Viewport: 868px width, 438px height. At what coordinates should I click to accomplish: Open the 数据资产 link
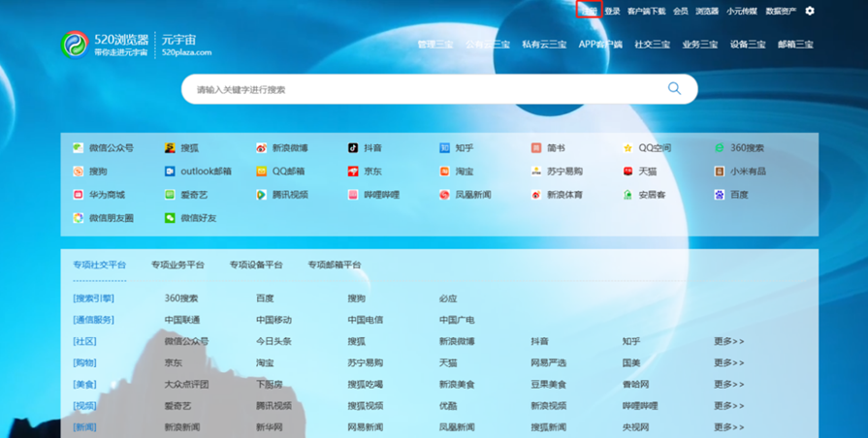(x=781, y=11)
